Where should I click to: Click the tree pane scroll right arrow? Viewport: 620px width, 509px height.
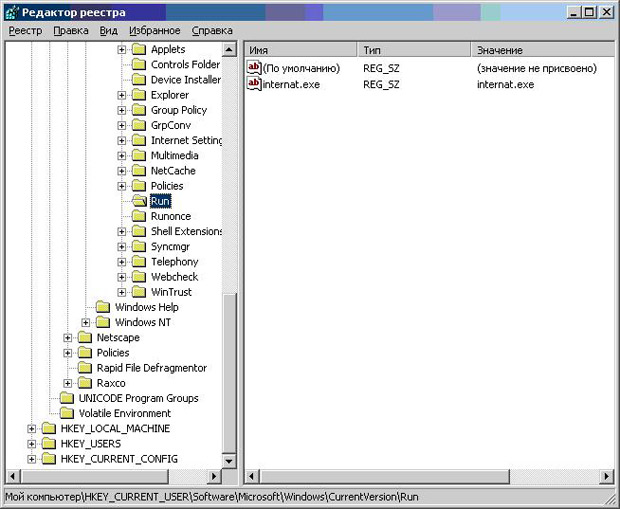(x=214, y=476)
